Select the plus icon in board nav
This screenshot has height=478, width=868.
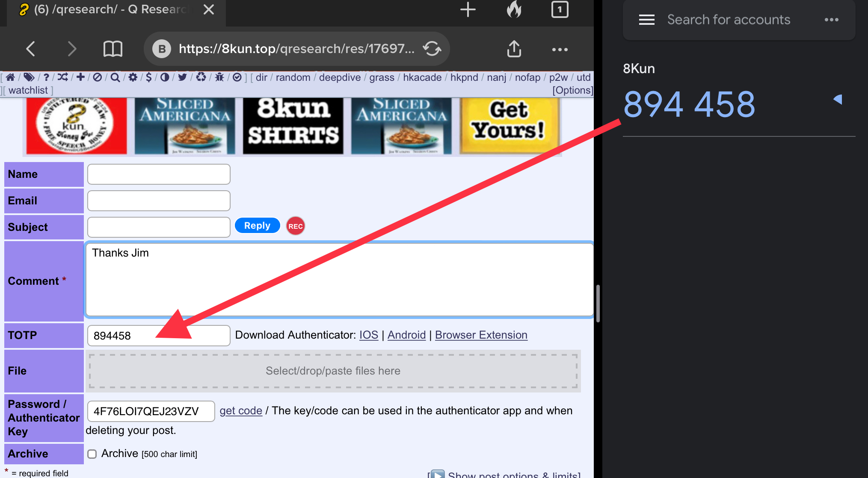(x=80, y=77)
